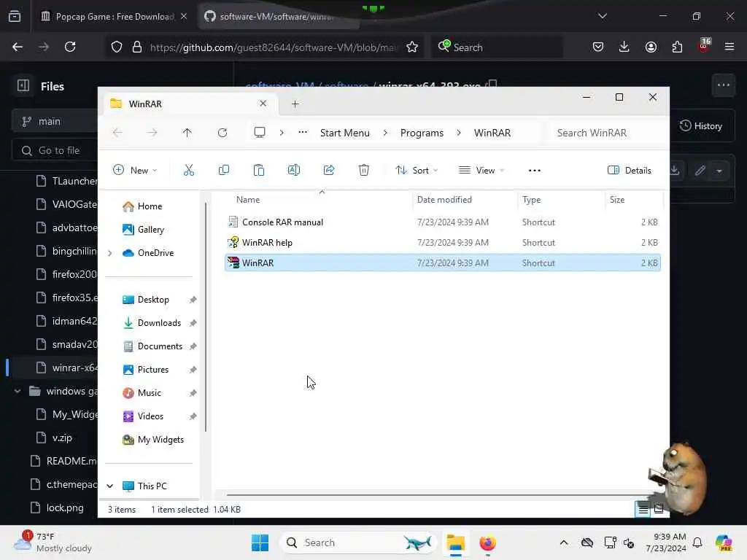Sort by Name column header
This screenshot has height=560, width=747.
248,200
